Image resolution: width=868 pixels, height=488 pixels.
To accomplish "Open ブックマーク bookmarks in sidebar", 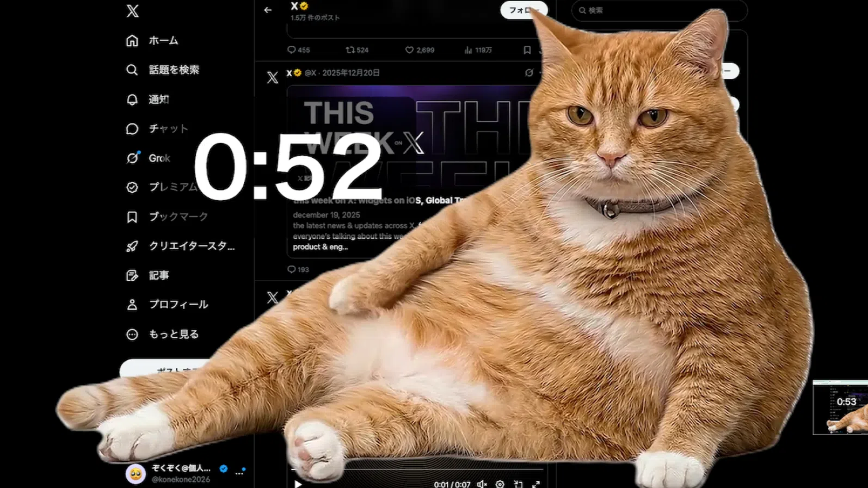I will [168, 217].
